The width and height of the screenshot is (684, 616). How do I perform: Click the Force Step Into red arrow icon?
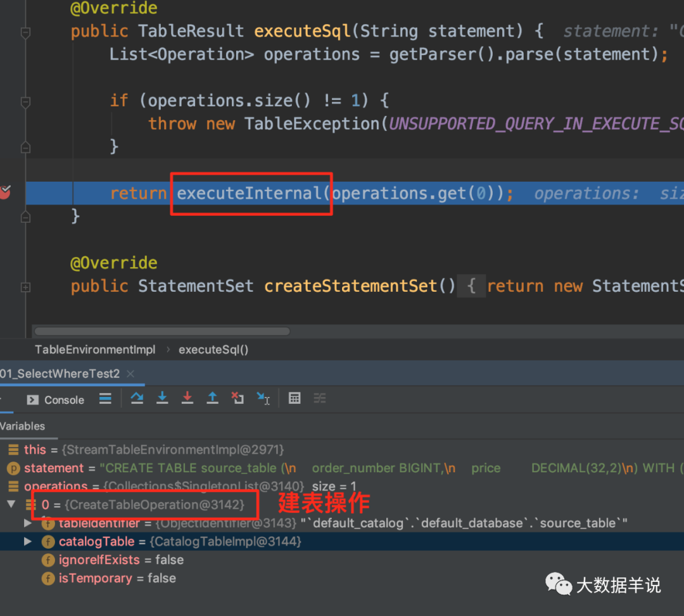tap(187, 398)
